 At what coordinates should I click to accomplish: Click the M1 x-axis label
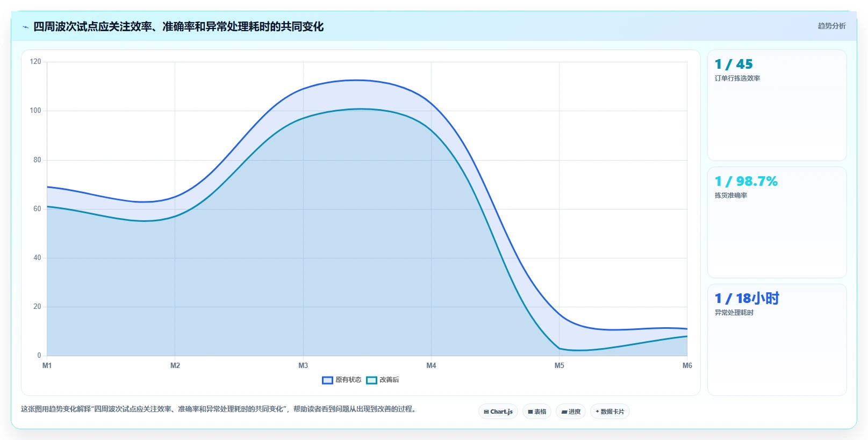click(x=47, y=365)
